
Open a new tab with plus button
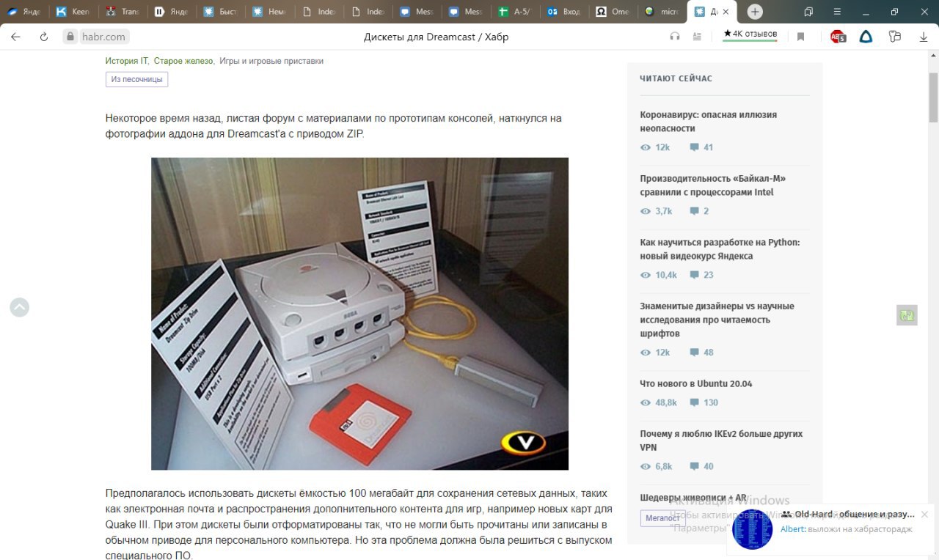(755, 12)
